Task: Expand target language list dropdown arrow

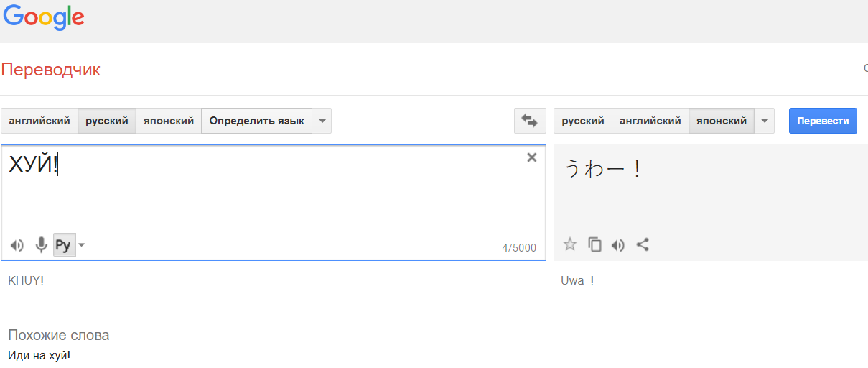Action: [x=765, y=121]
